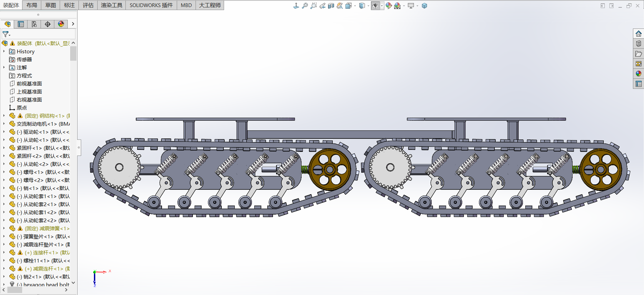This screenshot has width=644, height=295.
Task: Open the Design Library in task pane
Action: coord(638,44)
